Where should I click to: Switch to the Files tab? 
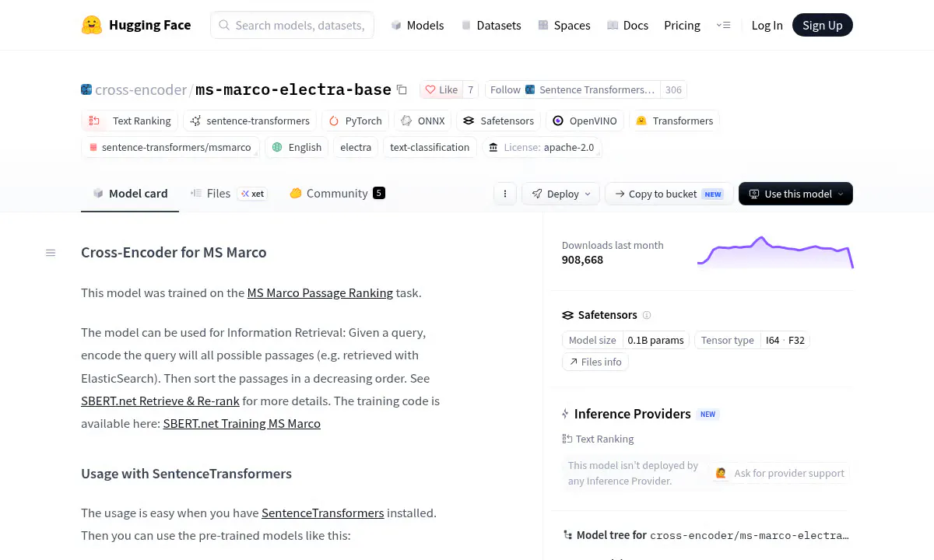pos(228,194)
